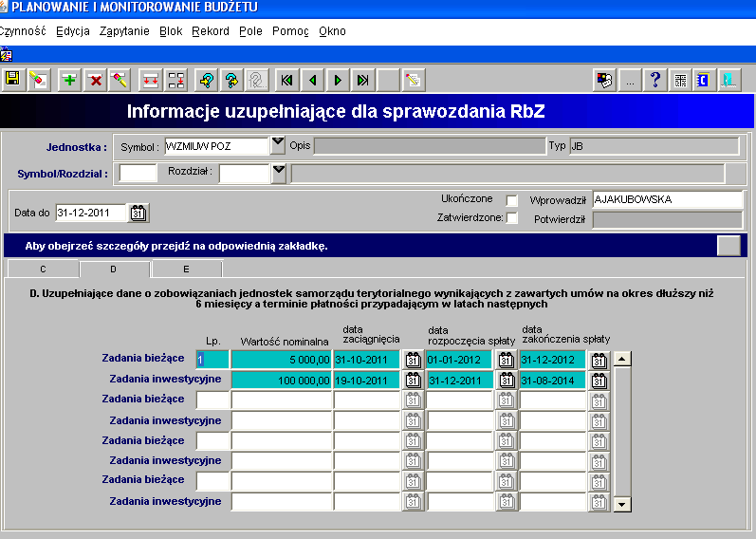Open the Edycja menu
This screenshot has height=539, width=756.
coord(73,31)
